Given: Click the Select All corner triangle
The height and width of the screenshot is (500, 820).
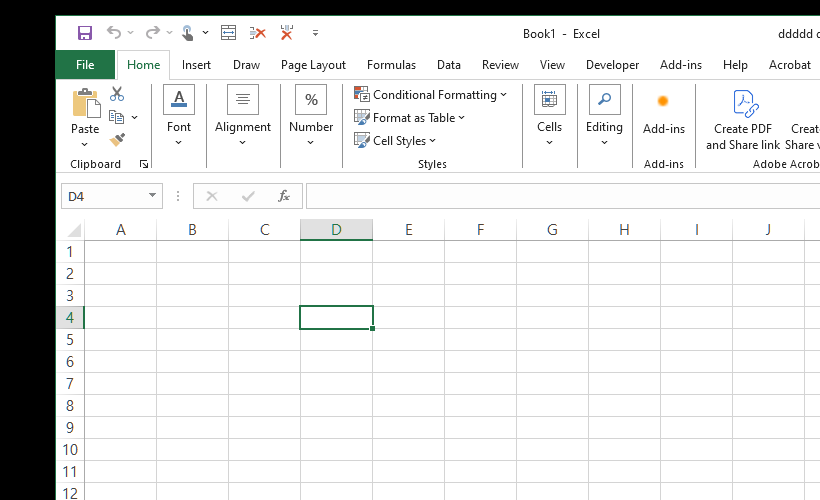Looking at the screenshot, I should click(x=74, y=230).
